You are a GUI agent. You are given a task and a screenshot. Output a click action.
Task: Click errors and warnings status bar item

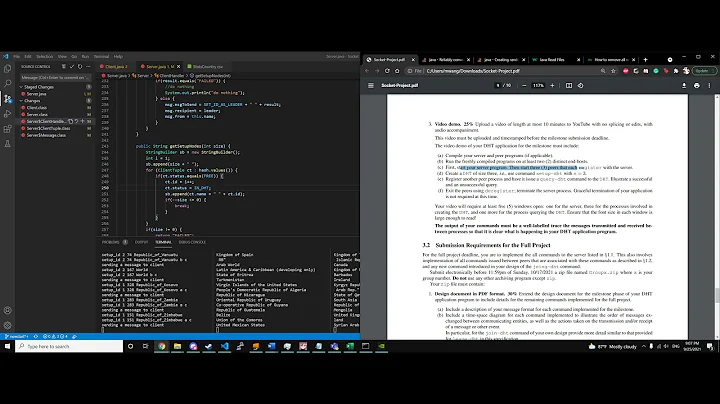[55, 337]
